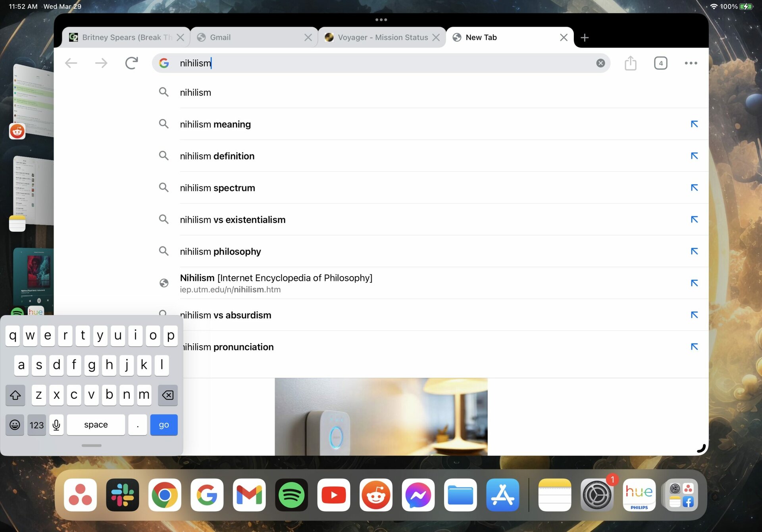Open Slack from the dock
The height and width of the screenshot is (532, 762).
click(x=122, y=495)
